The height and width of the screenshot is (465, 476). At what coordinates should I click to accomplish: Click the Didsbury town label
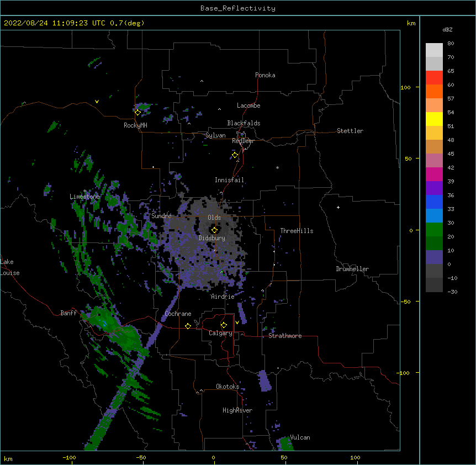211,238
